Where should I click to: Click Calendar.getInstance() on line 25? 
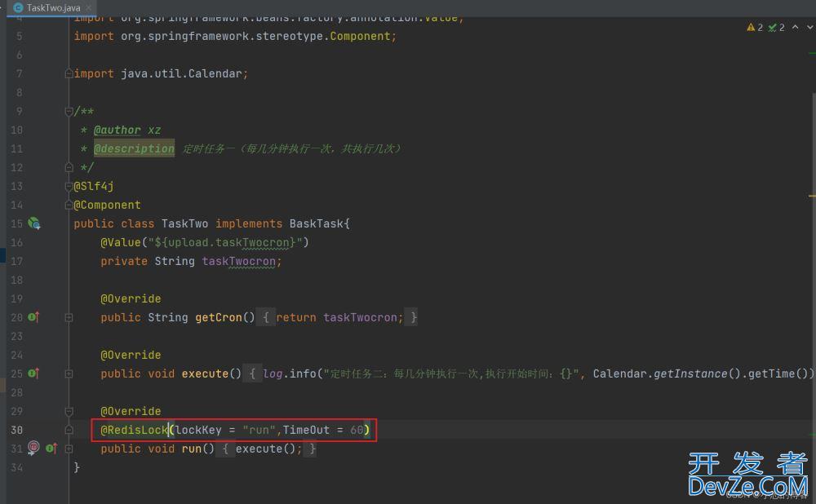[667, 374]
